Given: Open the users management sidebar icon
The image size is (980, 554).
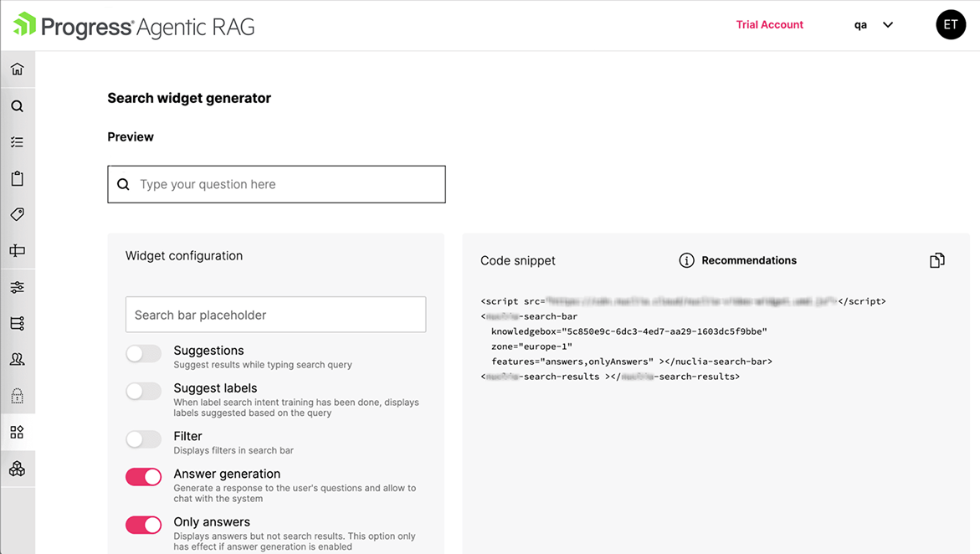Looking at the screenshot, I should [x=18, y=358].
